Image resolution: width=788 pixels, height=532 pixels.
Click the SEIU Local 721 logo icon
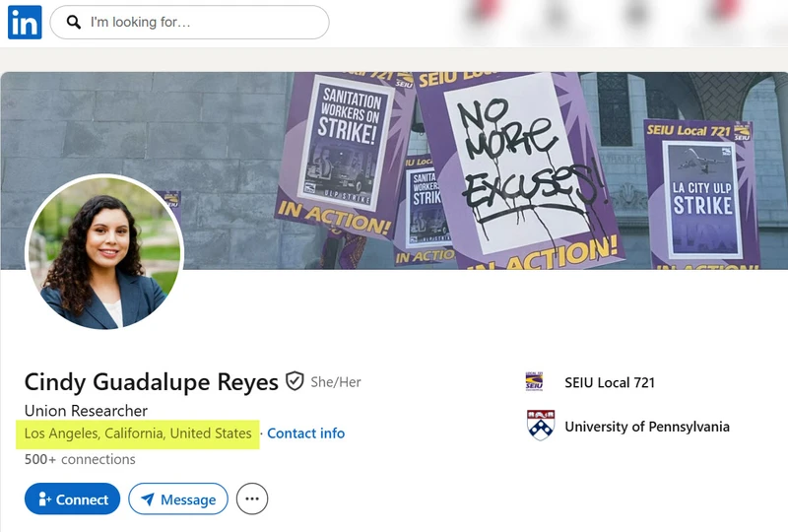[x=534, y=381]
